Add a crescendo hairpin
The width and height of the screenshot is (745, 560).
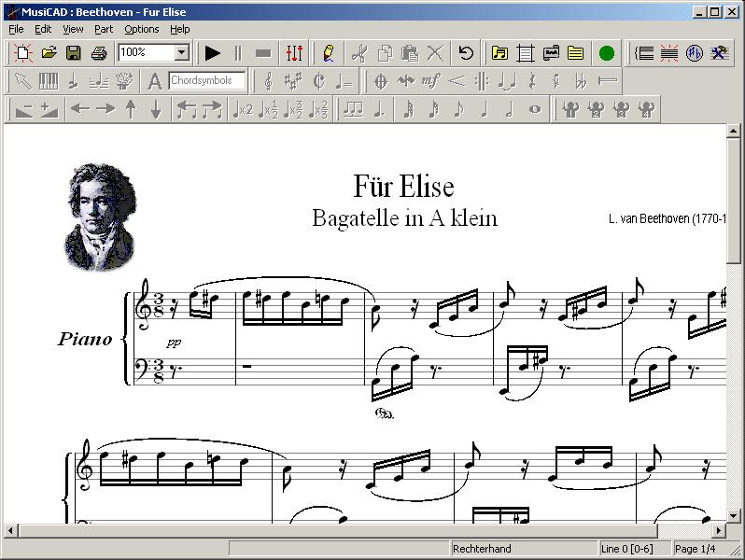(457, 81)
